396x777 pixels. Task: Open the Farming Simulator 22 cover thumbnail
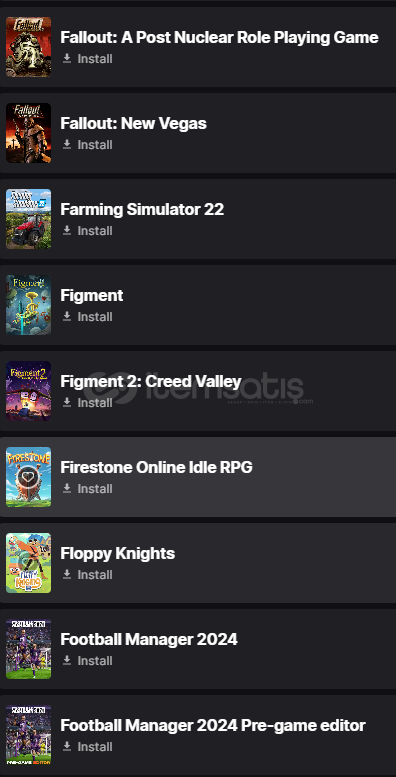click(28, 219)
